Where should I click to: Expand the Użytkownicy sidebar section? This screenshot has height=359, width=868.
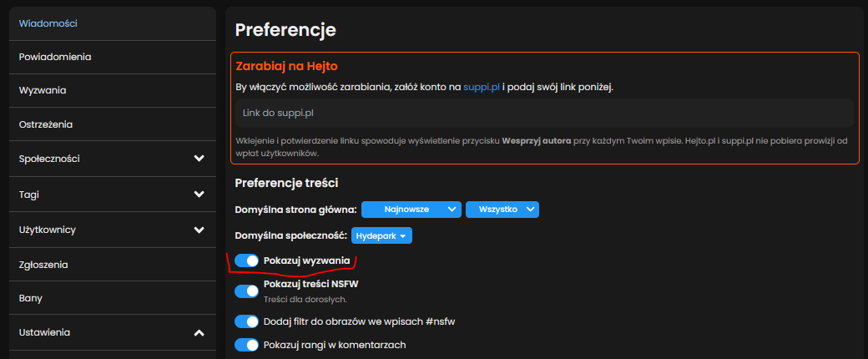coord(199,230)
